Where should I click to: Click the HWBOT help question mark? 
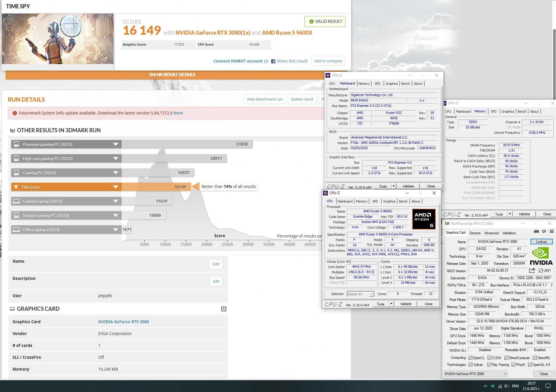click(x=266, y=61)
